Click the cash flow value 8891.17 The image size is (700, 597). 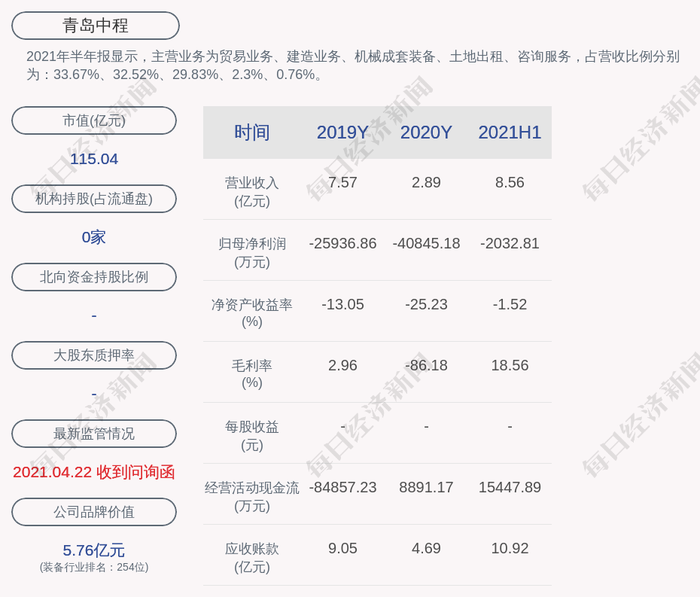click(426, 487)
